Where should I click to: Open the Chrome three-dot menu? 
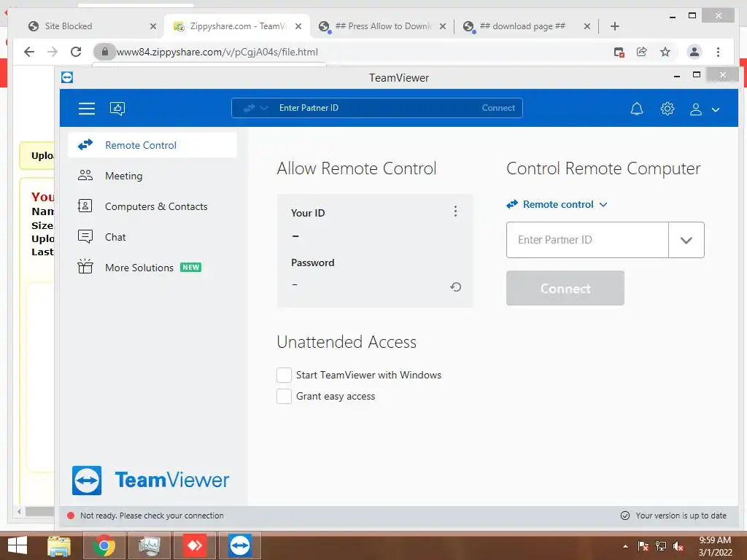click(x=718, y=52)
